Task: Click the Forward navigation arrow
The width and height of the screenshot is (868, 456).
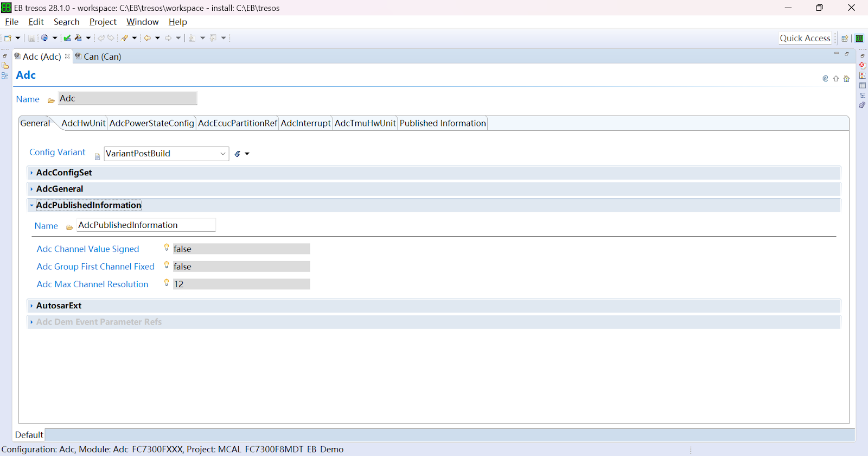Action: (x=168, y=38)
